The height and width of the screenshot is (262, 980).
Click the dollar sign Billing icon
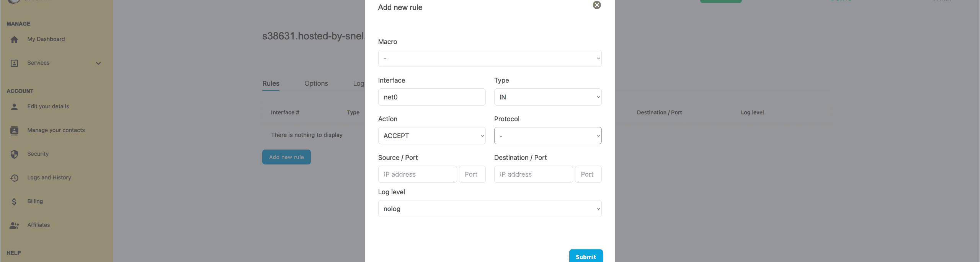click(x=15, y=202)
